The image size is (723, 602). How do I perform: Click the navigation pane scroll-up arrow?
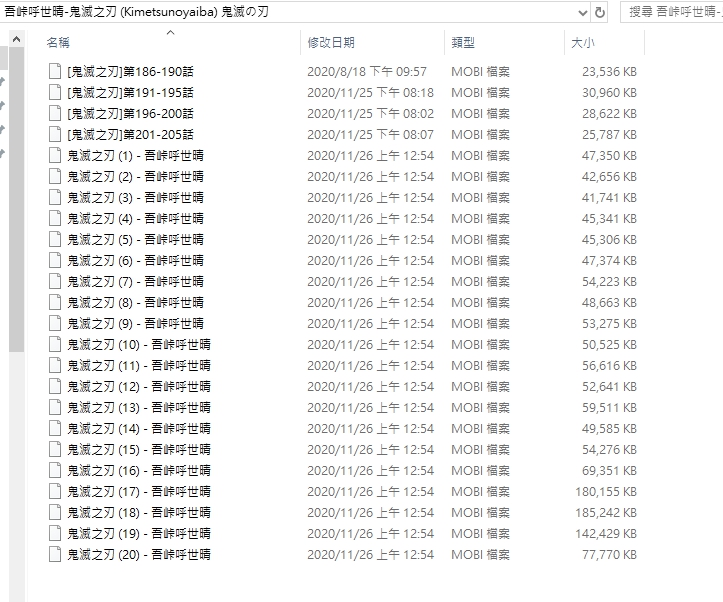tap(16, 40)
